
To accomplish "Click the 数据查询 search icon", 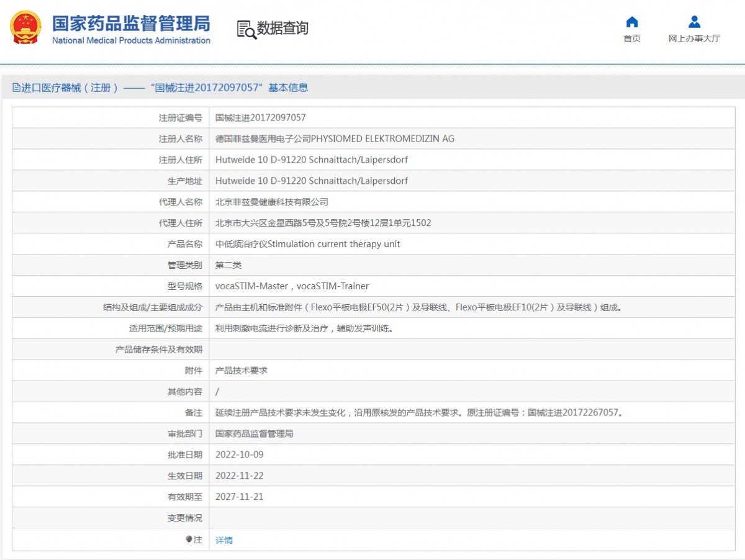I will pos(246,29).
